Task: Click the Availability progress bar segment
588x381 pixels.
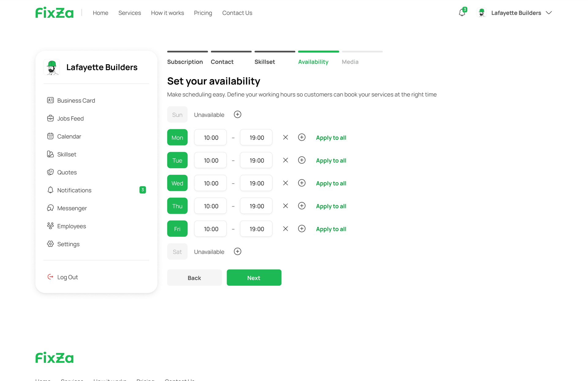Action: click(318, 52)
